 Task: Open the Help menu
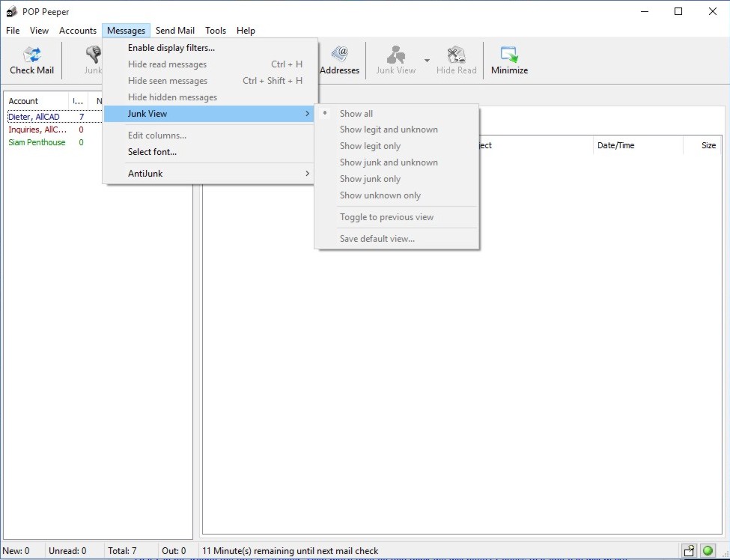click(x=246, y=30)
